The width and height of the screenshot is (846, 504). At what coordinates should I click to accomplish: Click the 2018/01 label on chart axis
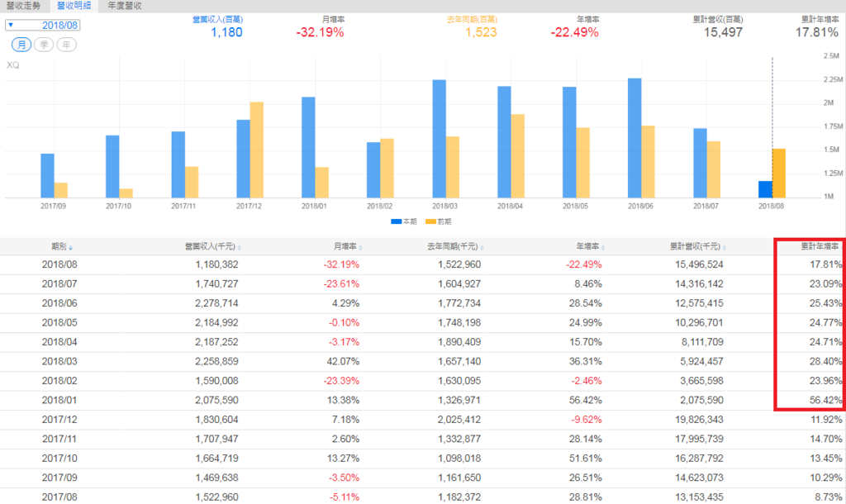pyautogui.click(x=314, y=206)
